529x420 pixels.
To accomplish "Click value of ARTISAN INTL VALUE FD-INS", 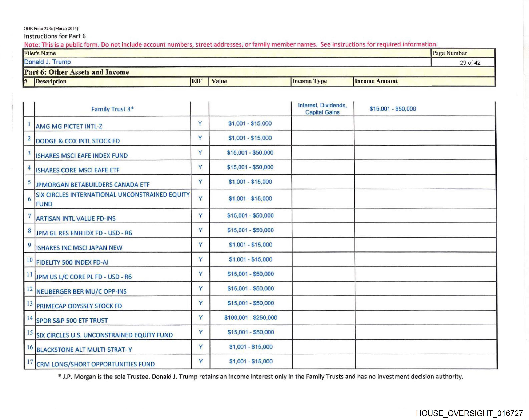I will click(250, 216).
